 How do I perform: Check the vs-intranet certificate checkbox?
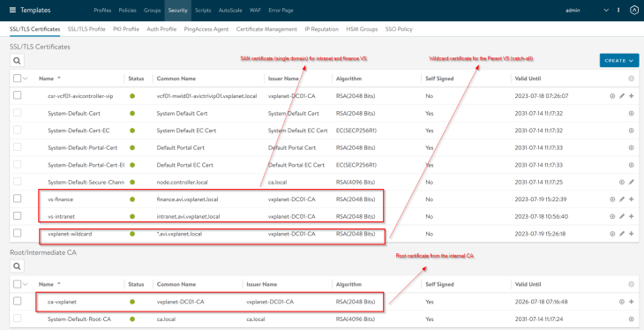coord(18,216)
